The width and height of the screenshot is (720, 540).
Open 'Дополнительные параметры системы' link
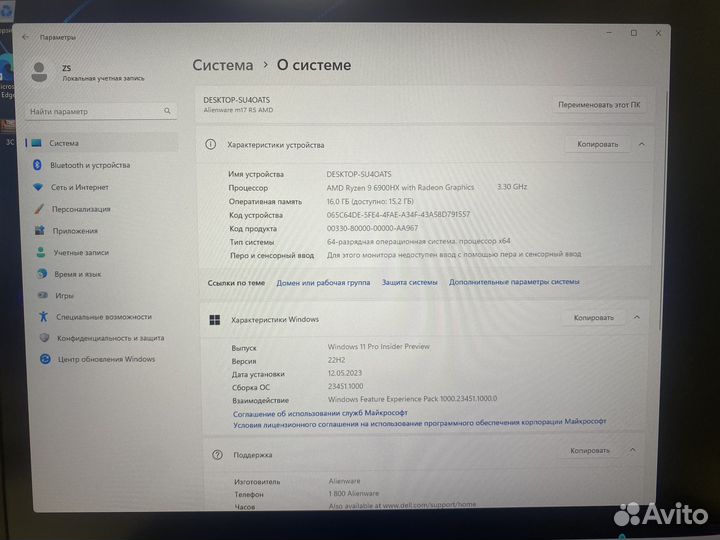click(514, 281)
